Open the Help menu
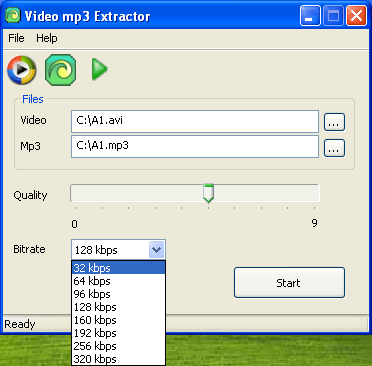The width and height of the screenshot is (372, 366). [47, 38]
